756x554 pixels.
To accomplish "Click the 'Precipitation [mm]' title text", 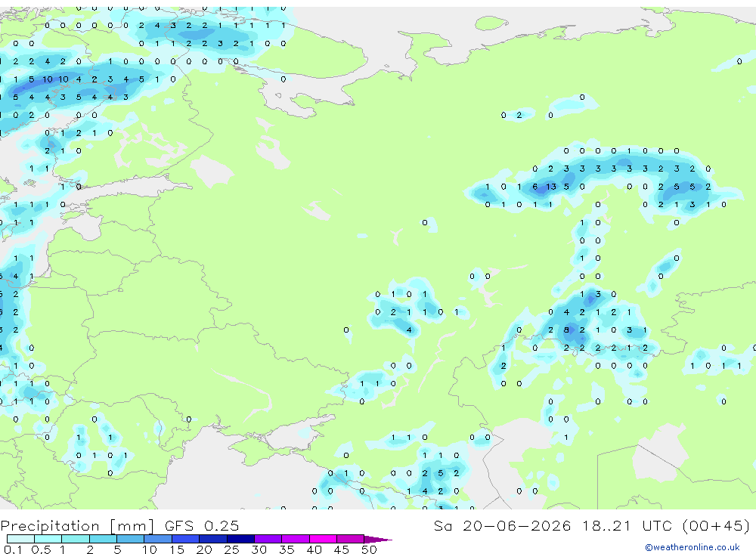I will coord(77,526).
